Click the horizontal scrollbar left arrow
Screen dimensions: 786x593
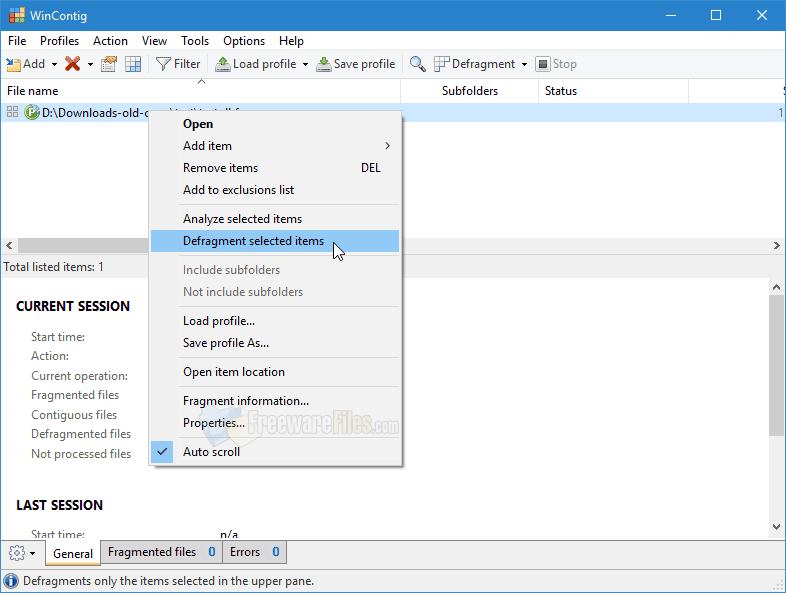pos(9,246)
